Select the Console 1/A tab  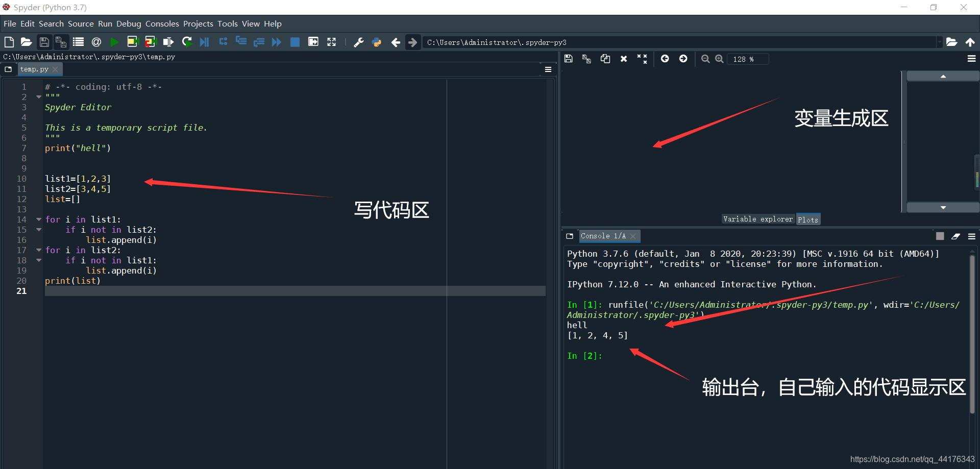(603, 236)
